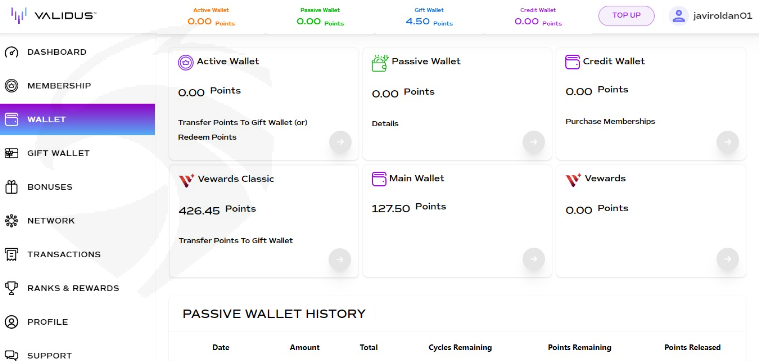Click the Passive Wallet card arrow
The height and width of the screenshot is (361, 759).
click(x=533, y=142)
